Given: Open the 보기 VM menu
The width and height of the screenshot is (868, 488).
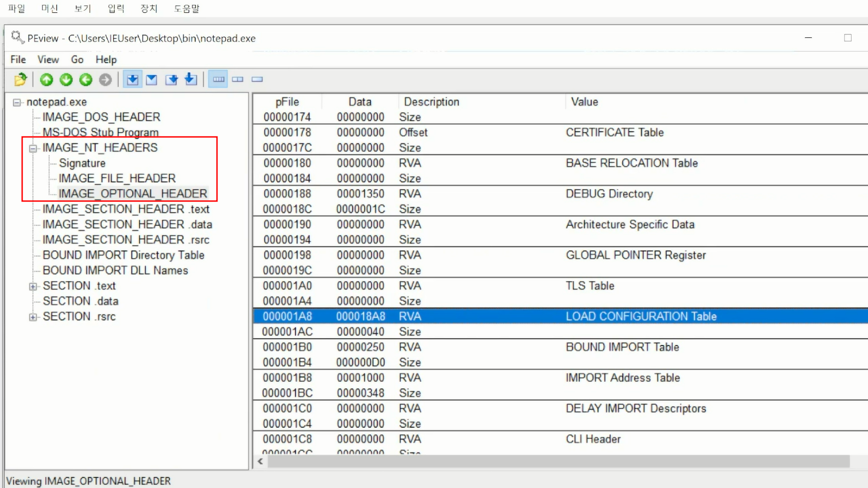Looking at the screenshot, I should click(x=83, y=9).
